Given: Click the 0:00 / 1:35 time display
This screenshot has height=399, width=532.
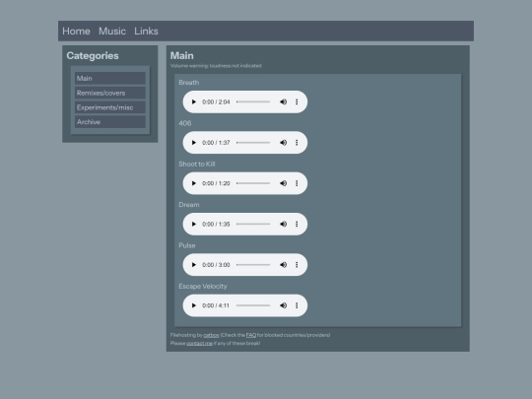Looking at the screenshot, I should 216,224.
